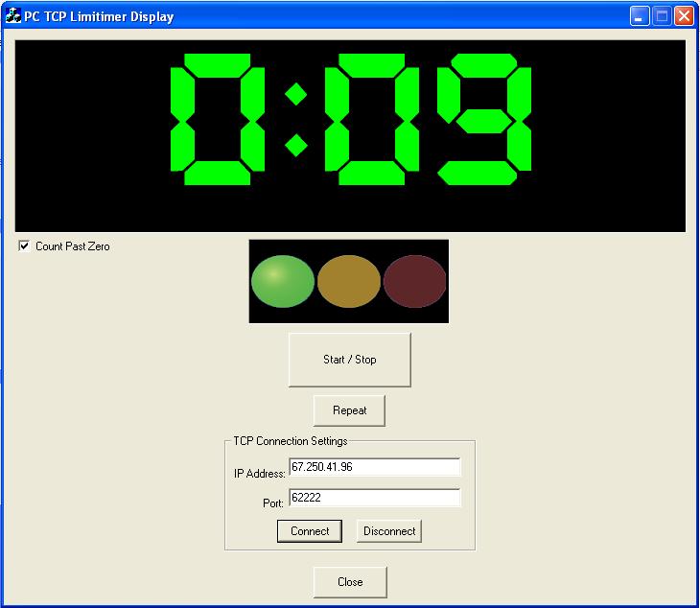Click the digit 9 on the timer display
The width and height of the screenshot is (700, 608).
point(485,119)
